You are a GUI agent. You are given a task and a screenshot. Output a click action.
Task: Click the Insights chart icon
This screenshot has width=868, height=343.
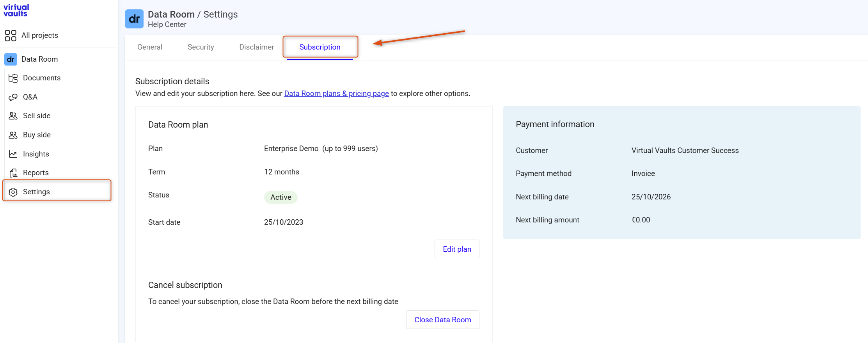[13, 154]
